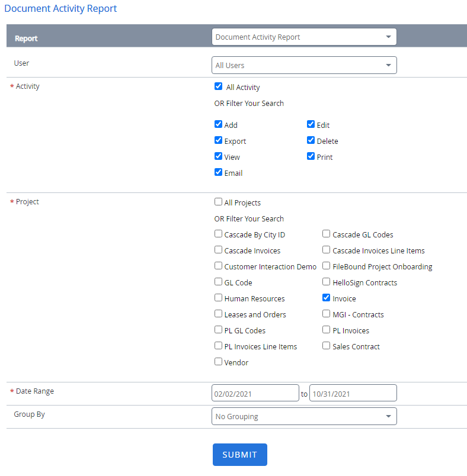Uncheck the Email activity checkbox
The width and height of the screenshot is (467, 476).
[219, 173]
